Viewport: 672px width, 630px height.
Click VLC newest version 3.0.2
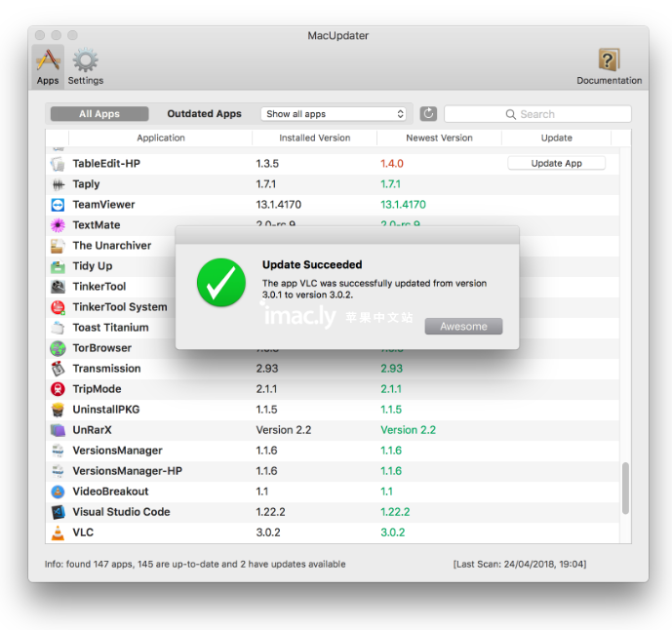click(x=393, y=532)
